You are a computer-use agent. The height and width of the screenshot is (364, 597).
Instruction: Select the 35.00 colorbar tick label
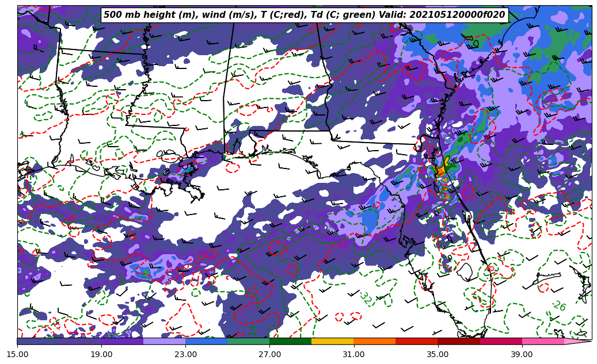438,354
